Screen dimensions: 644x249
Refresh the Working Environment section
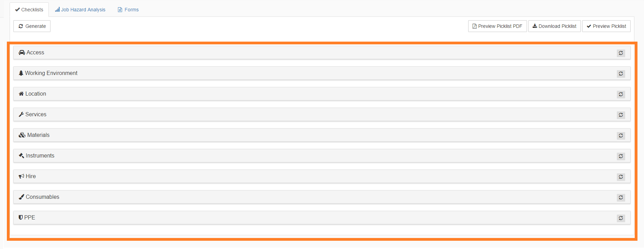(621, 74)
